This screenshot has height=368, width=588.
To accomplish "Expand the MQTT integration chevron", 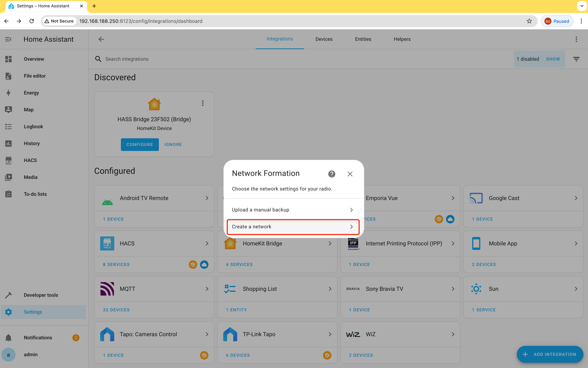I will coord(207,289).
